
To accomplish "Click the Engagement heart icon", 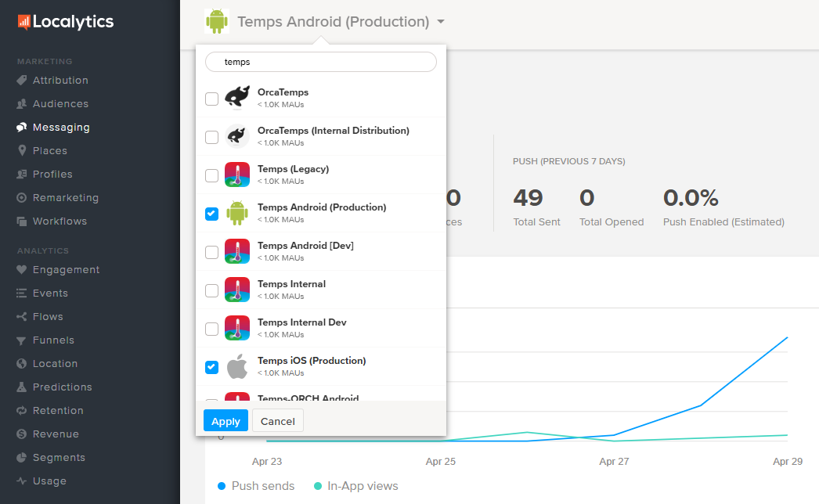I will pos(22,270).
